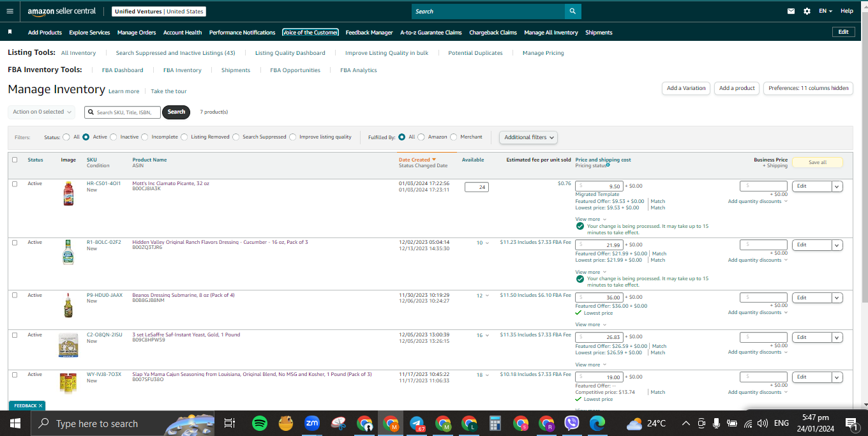Choose the Search Suppressed status filter
Screen dimensions: 868x436
(x=236, y=137)
